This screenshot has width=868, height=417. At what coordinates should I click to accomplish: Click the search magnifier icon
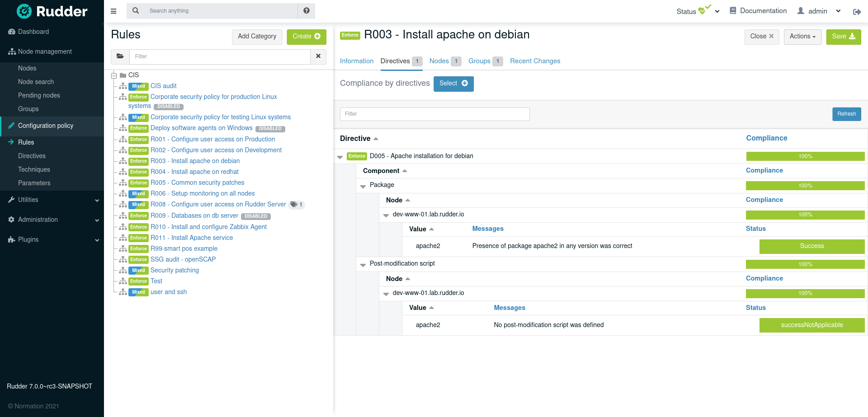(x=136, y=10)
